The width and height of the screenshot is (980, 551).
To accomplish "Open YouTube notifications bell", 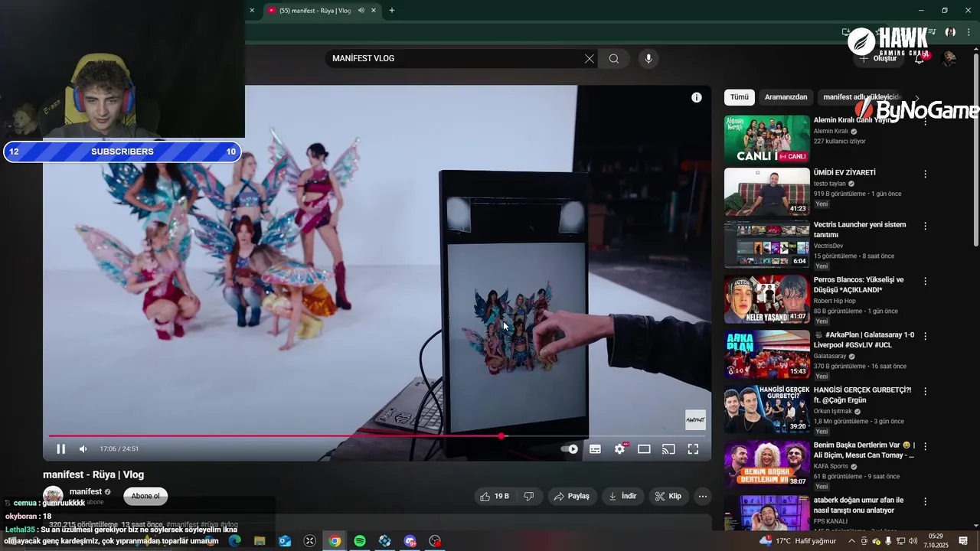I will [920, 59].
